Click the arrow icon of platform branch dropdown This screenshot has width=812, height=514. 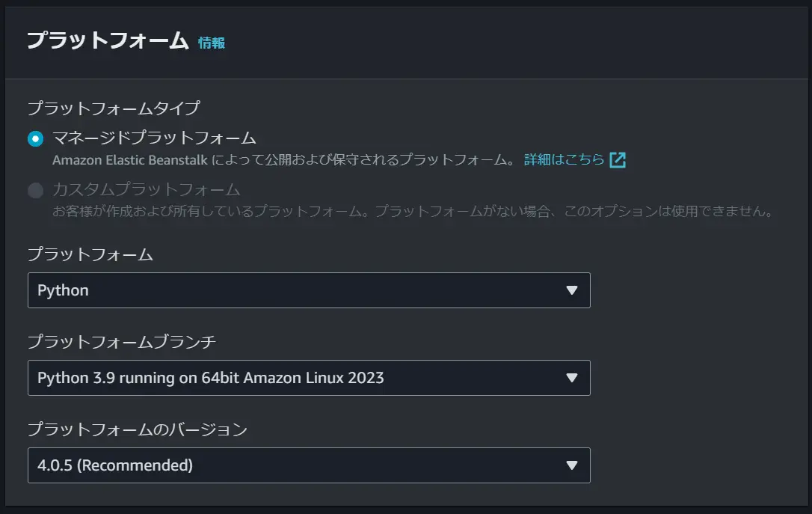(572, 378)
